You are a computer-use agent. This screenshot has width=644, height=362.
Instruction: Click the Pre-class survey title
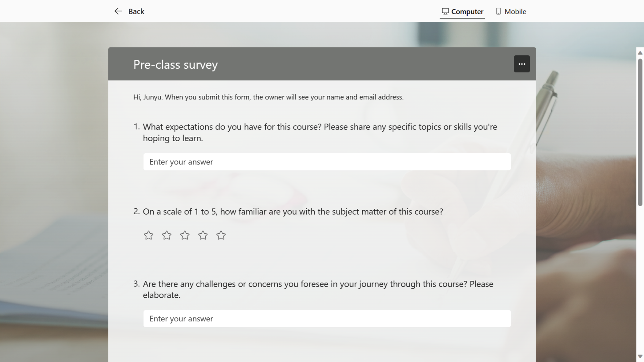[x=175, y=64]
